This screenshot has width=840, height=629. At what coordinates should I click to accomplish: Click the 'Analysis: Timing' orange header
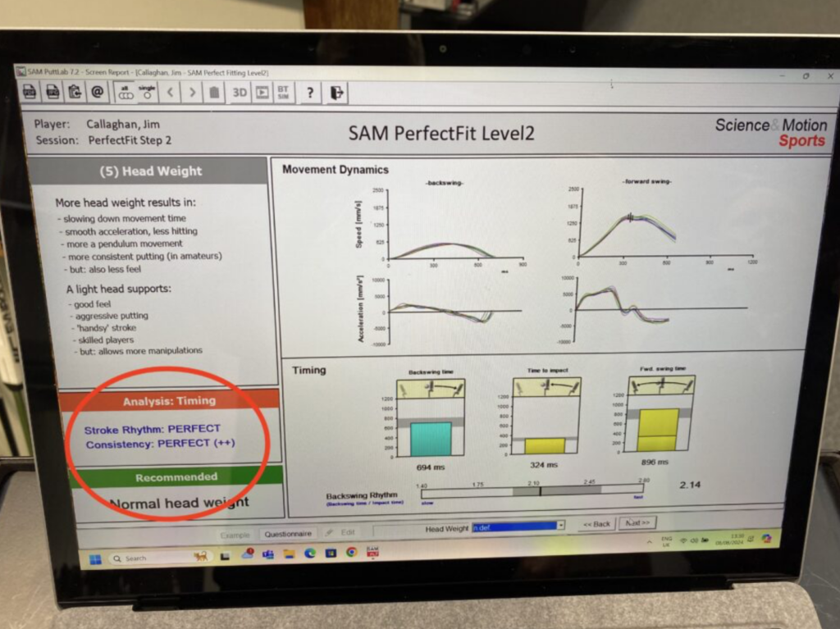(169, 401)
